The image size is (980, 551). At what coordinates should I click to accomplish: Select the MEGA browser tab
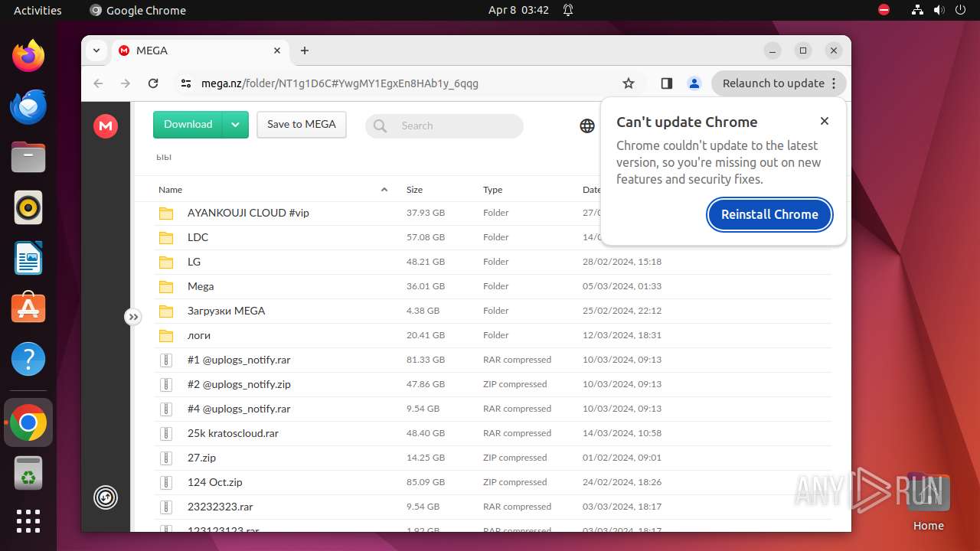[x=200, y=51]
